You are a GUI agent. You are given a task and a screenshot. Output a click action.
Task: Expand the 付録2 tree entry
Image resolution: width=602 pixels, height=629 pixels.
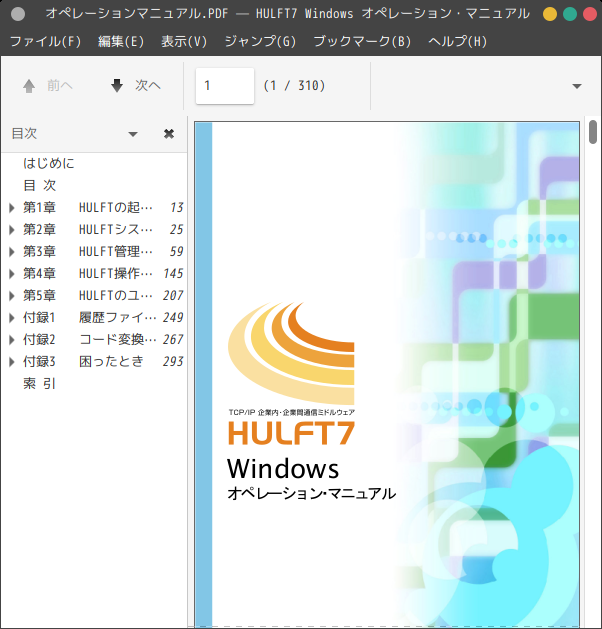coord(12,340)
